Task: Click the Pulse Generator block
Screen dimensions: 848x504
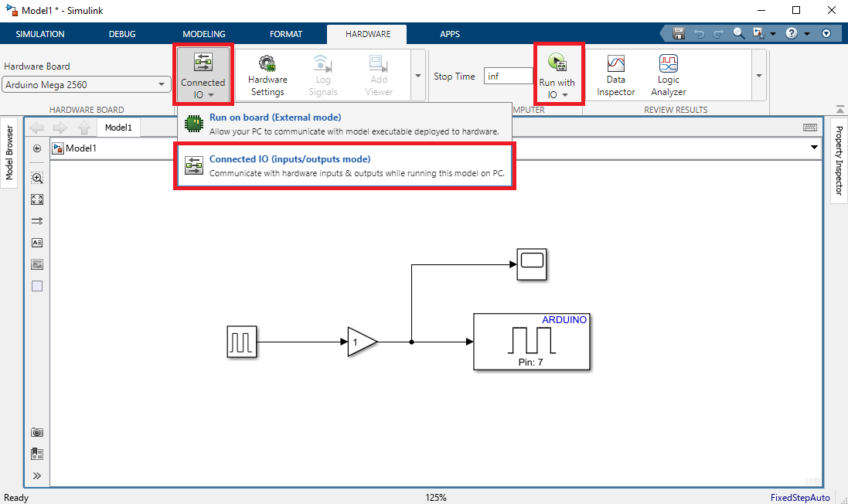Action: pos(242,342)
